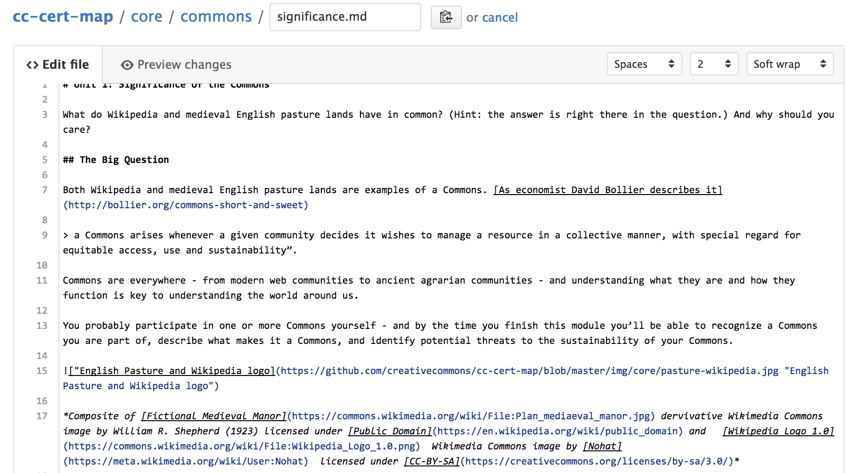868x473 pixels.
Task: Click the clipboard copy-path icon button
Action: point(446,17)
